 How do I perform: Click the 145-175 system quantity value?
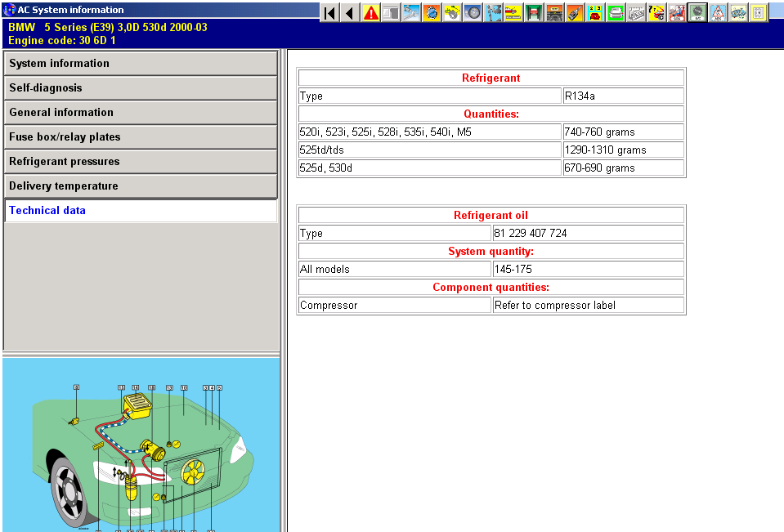588,270
